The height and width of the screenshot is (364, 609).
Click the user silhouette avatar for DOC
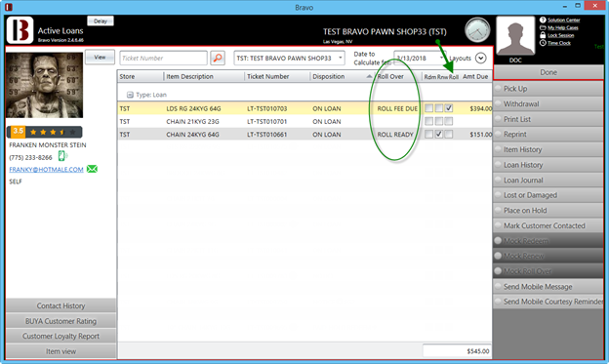coord(515,36)
